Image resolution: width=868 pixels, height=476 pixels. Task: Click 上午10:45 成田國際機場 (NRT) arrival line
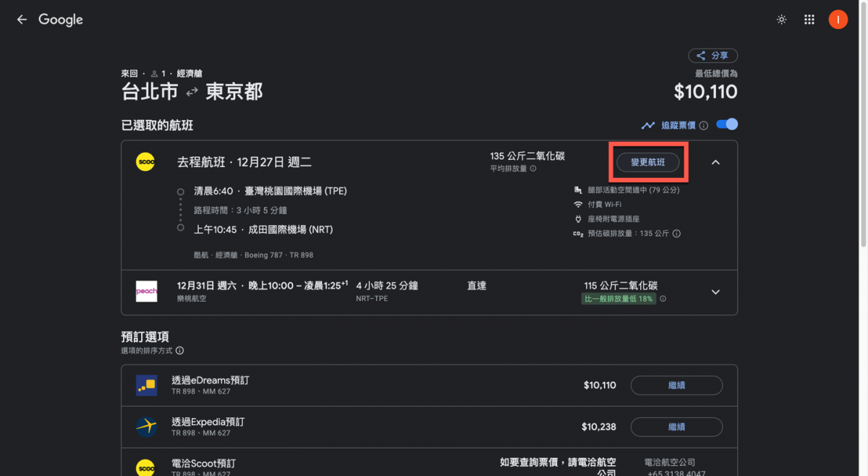coord(263,229)
